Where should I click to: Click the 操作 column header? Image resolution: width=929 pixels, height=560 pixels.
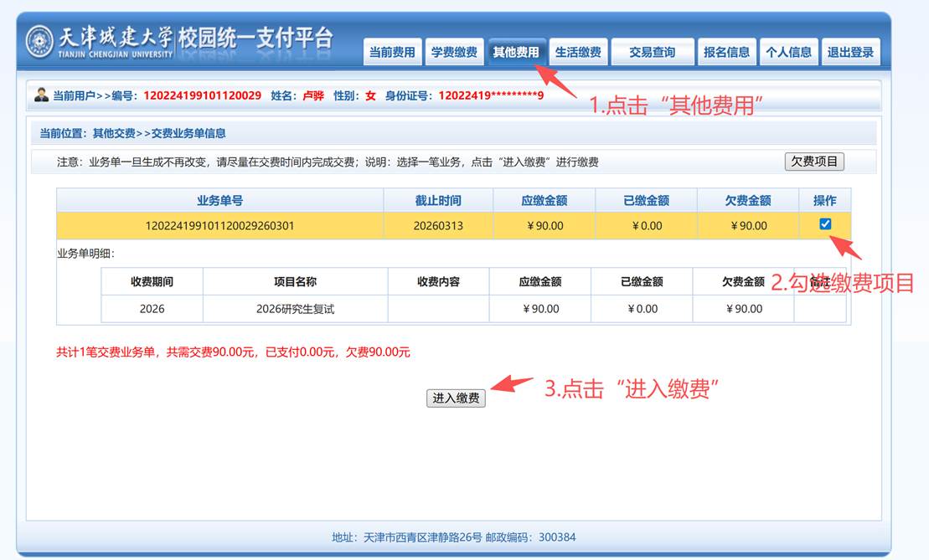point(825,201)
